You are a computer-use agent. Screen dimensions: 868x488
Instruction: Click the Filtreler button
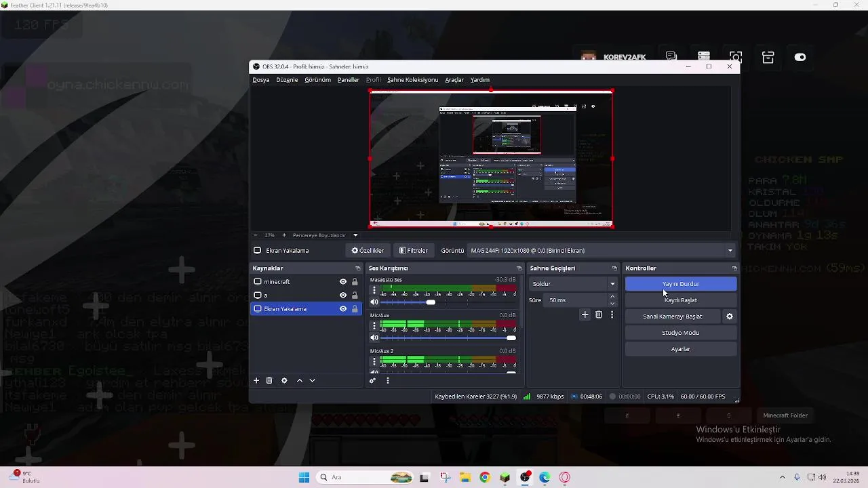[414, 251]
